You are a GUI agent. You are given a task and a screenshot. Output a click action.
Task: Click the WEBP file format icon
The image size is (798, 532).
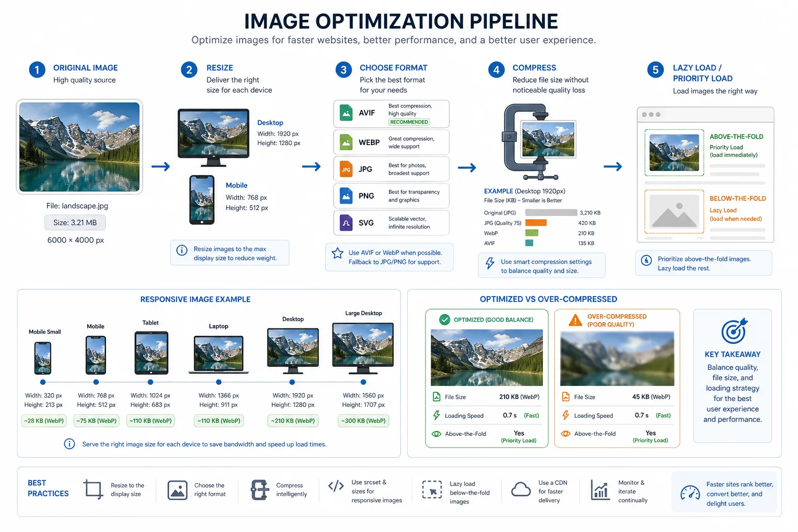pyautogui.click(x=346, y=142)
